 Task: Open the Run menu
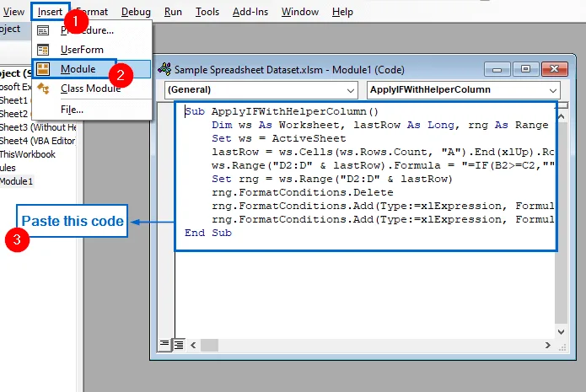point(173,12)
